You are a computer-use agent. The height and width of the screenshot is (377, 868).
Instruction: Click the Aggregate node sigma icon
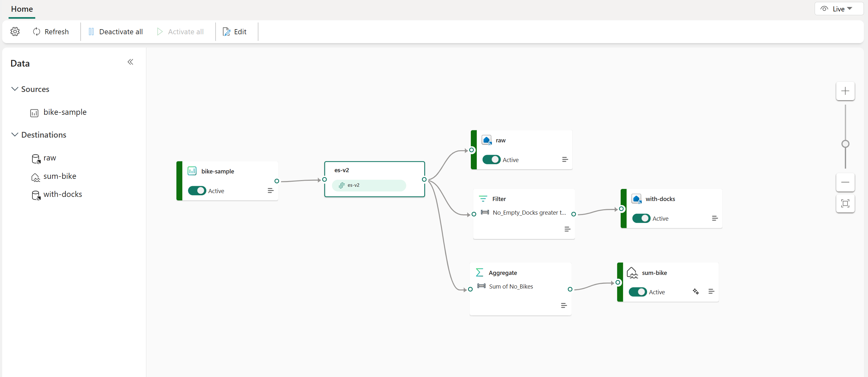pos(479,272)
